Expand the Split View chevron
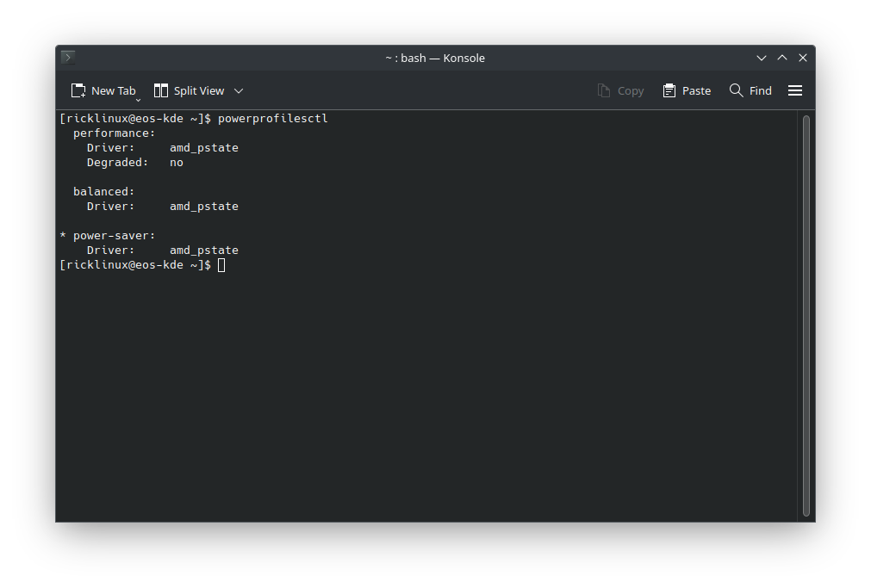Viewport: 871px width, 588px height. click(239, 90)
